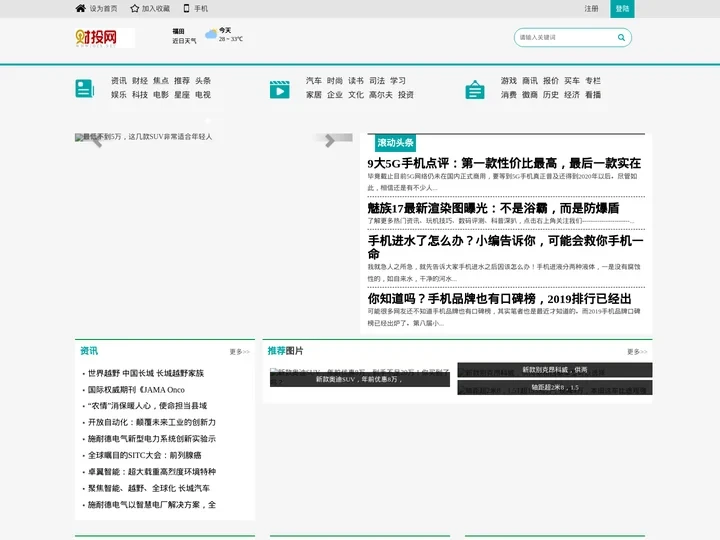
Task: Open the 买车 navigation item
Action: [x=572, y=81]
